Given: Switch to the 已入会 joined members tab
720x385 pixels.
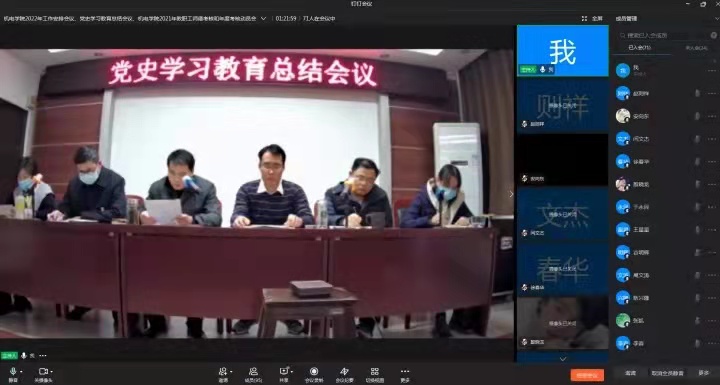Looking at the screenshot, I should [639, 47].
